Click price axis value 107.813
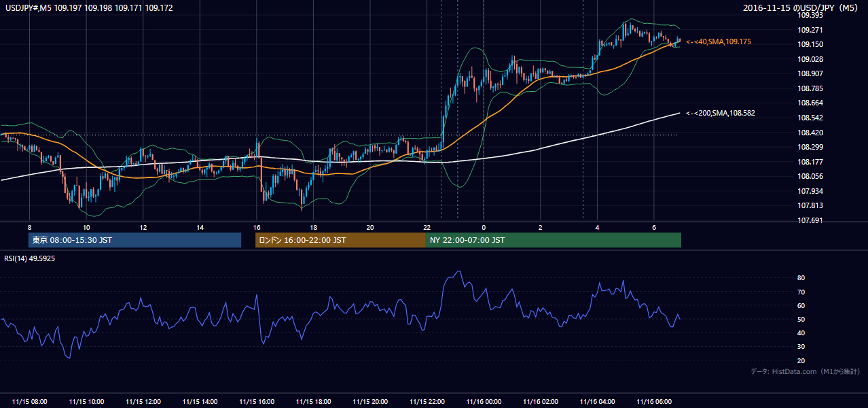Image resolution: width=868 pixels, height=408 pixels. click(x=810, y=205)
